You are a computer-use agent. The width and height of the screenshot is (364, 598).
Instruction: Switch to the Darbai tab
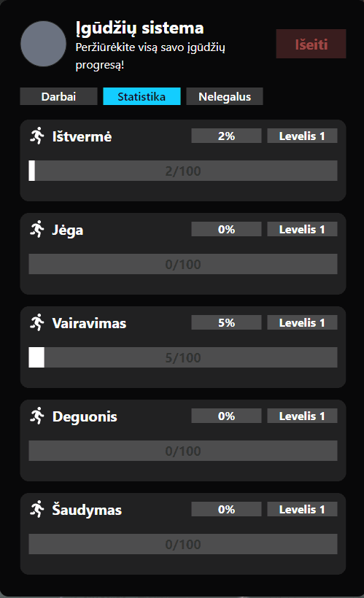point(59,96)
